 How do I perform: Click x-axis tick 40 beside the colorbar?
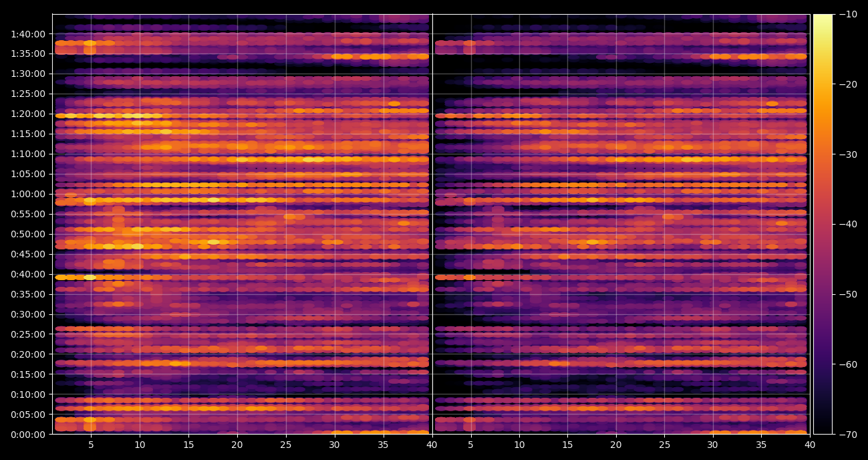(x=810, y=444)
